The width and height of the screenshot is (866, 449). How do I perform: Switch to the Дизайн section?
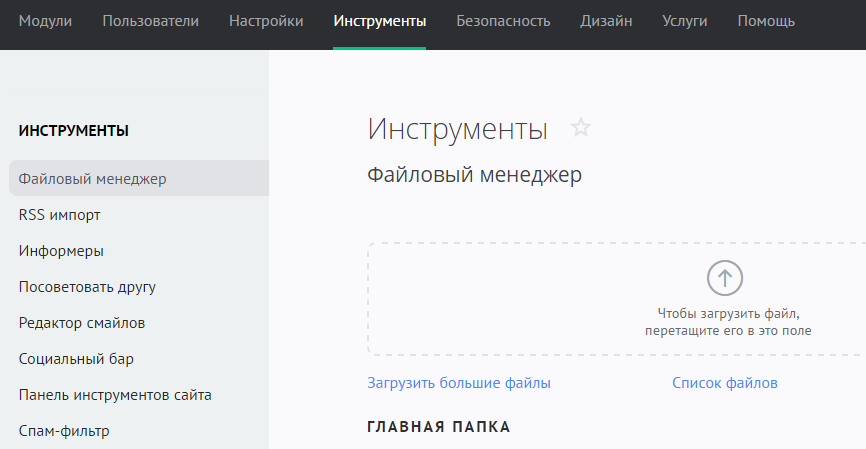(x=606, y=21)
